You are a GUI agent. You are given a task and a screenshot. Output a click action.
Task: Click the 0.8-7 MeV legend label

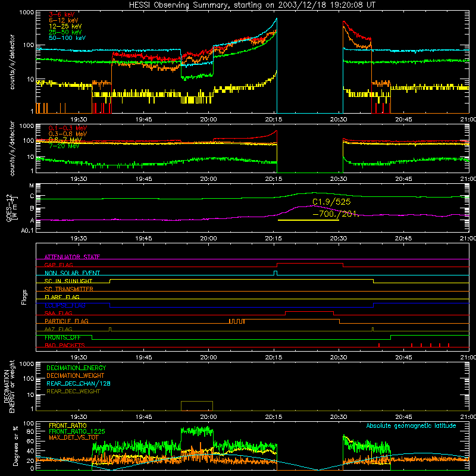coord(65,140)
